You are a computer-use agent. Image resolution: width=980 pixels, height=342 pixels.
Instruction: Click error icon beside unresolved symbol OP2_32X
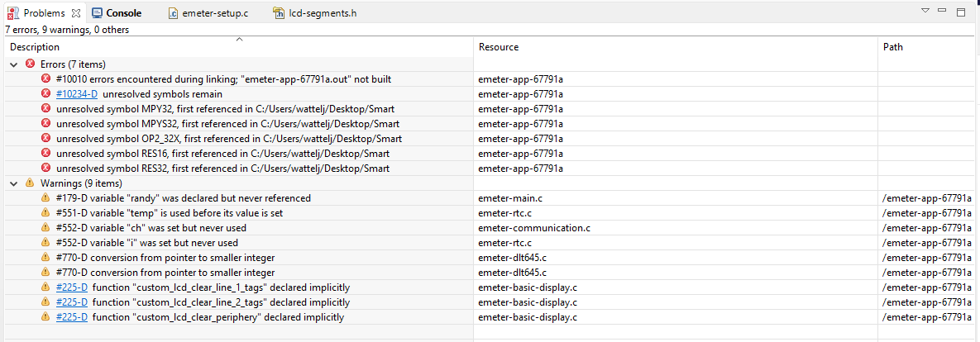46,139
